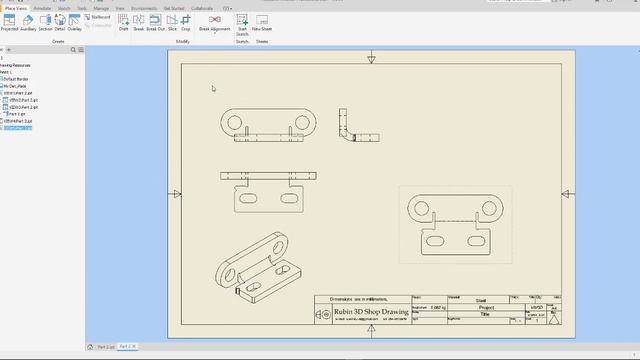
Task: Select VIEW4:Part 2.ipt in browser
Action: pos(17,121)
